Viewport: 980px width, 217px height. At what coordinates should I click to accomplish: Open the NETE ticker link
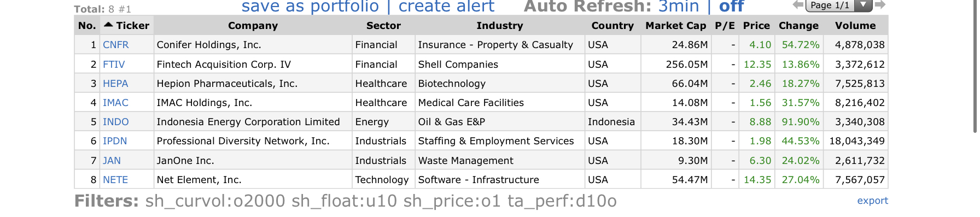pos(115,180)
